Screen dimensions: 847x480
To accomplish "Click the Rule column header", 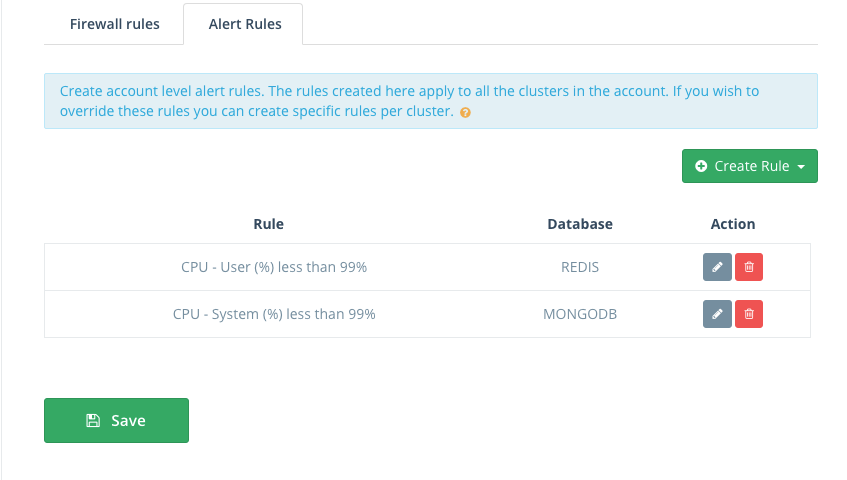I will [x=268, y=224].
